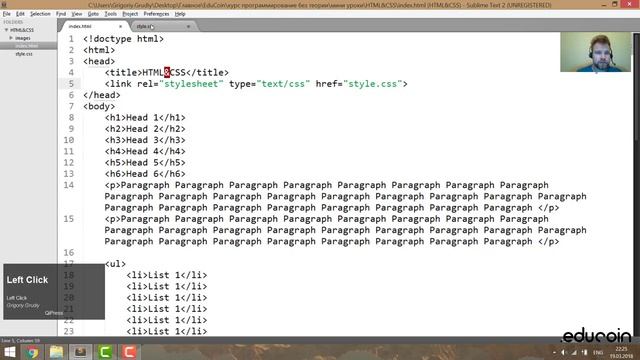
Task: Select the index.html tab
Action: point(94,27)
